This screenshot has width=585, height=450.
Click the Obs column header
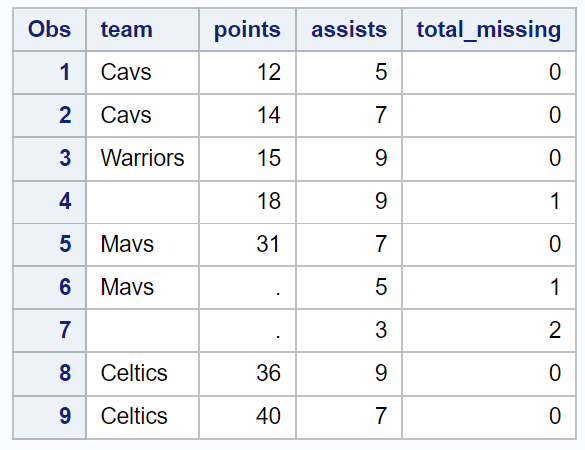[x=49, y=29]
